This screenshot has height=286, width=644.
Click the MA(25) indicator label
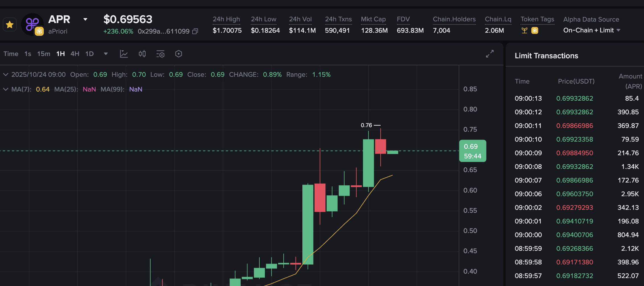tap(66, 89)
